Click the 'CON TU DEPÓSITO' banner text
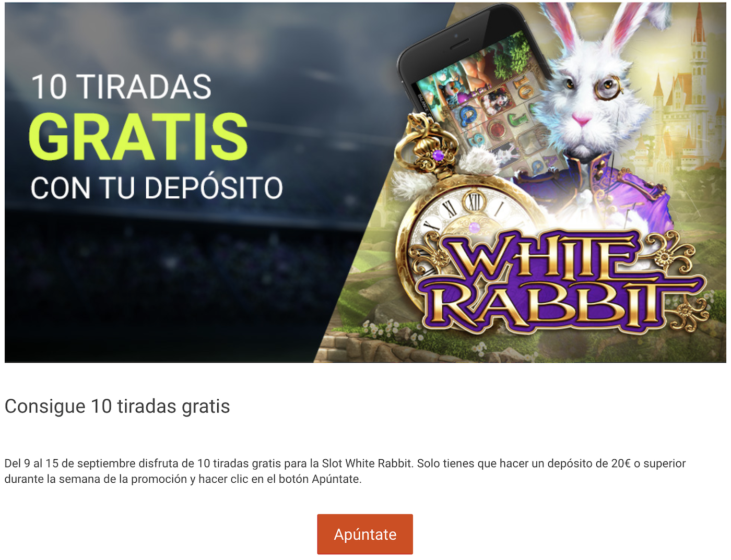 coord(157,188)
